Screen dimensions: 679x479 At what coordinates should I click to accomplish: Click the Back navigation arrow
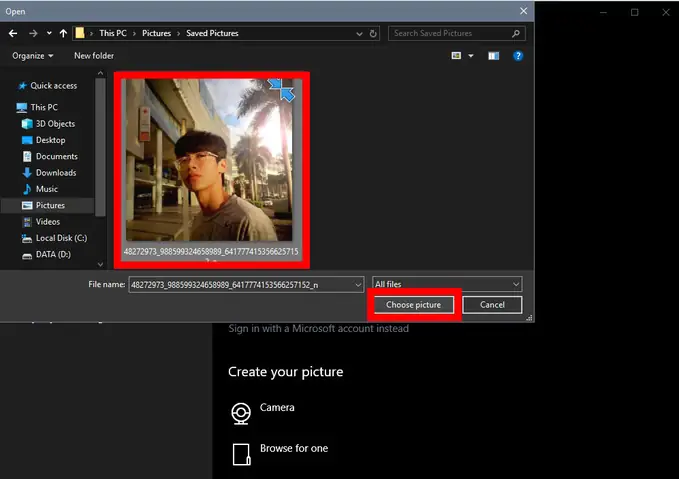pyautogui.click(x=13, y=33)
